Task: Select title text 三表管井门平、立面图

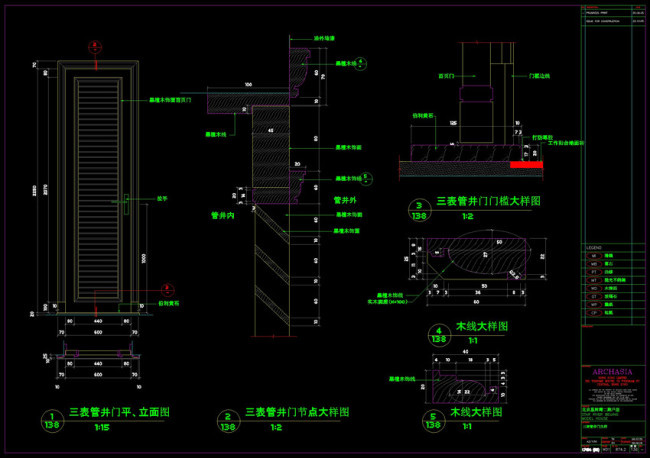Action: [x=118, y=412]
